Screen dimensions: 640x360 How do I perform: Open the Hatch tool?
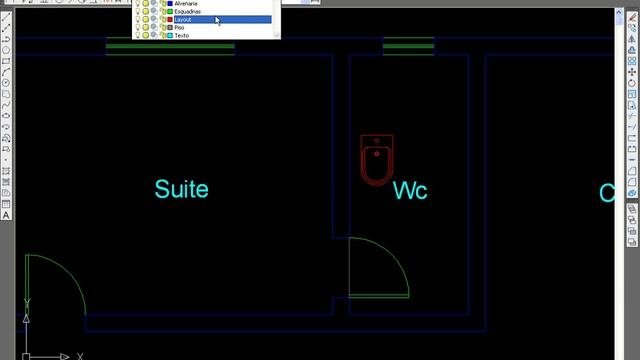point(6,171)
